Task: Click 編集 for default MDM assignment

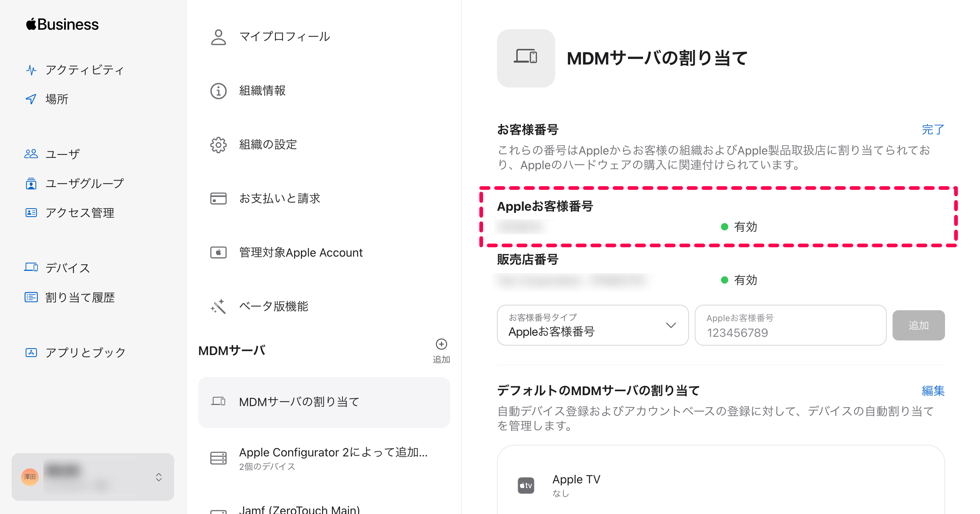Action: [x=933, y=391]
